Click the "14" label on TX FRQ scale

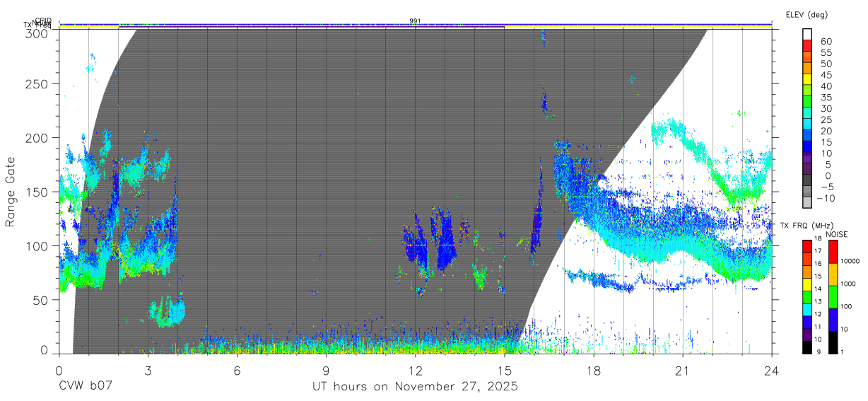point(818,289)
